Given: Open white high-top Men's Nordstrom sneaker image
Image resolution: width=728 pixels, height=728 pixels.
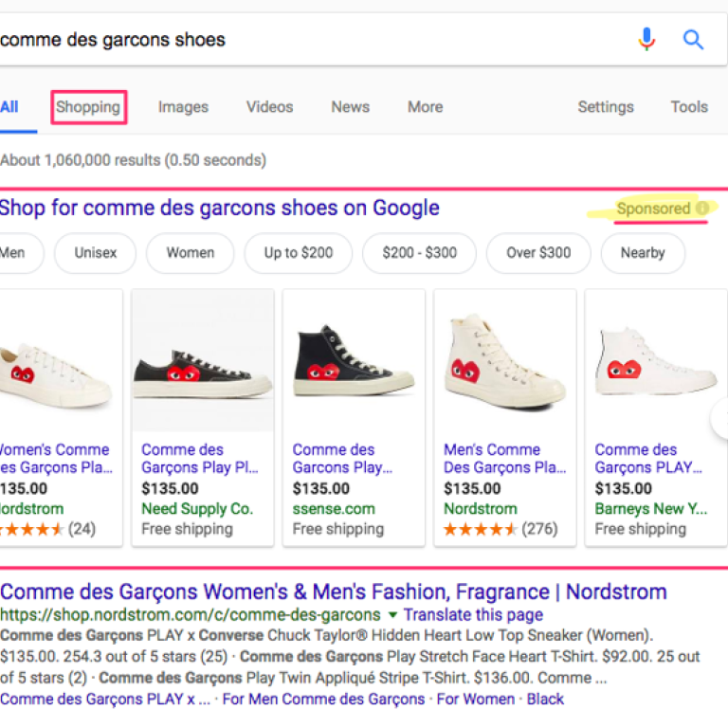Looking at the screenshot, I should 505,362.
